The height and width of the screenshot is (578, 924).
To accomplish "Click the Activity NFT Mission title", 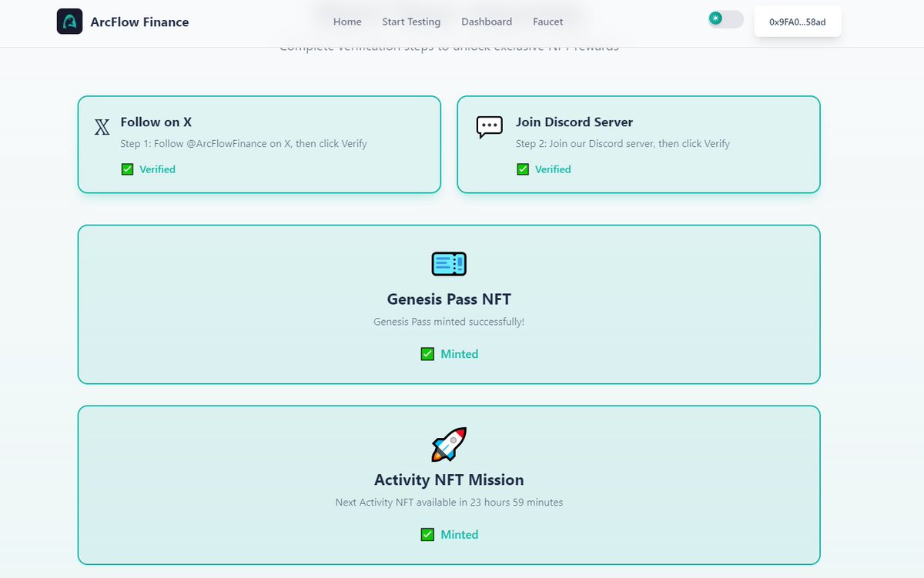I will pyautogui.click(x=449, y=479).
